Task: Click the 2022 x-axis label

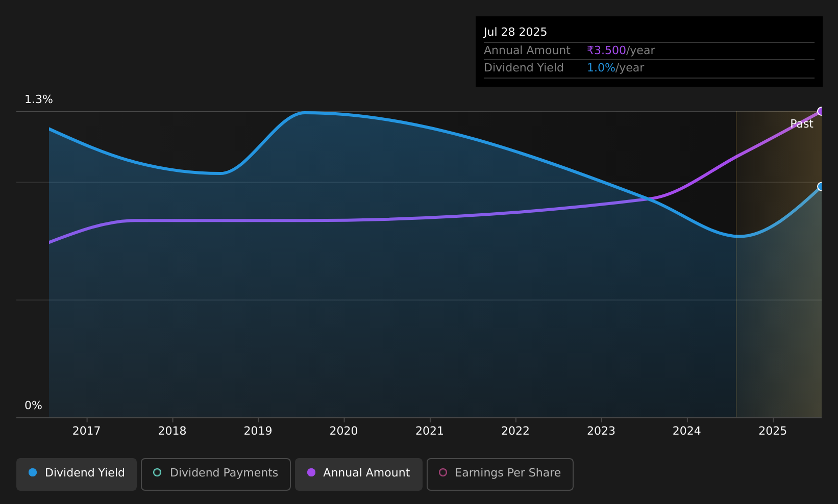Action: tap(515, 431)
